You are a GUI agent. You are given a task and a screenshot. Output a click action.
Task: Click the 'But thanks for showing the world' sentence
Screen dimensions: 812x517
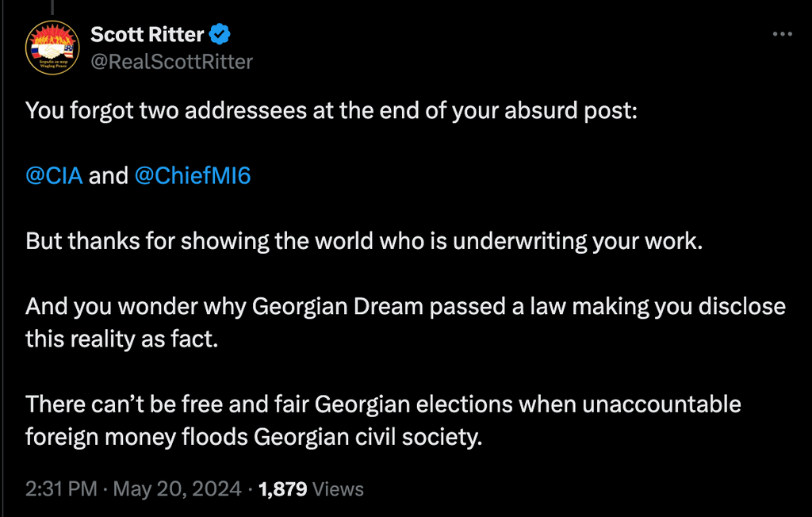(x=364, y=241)
